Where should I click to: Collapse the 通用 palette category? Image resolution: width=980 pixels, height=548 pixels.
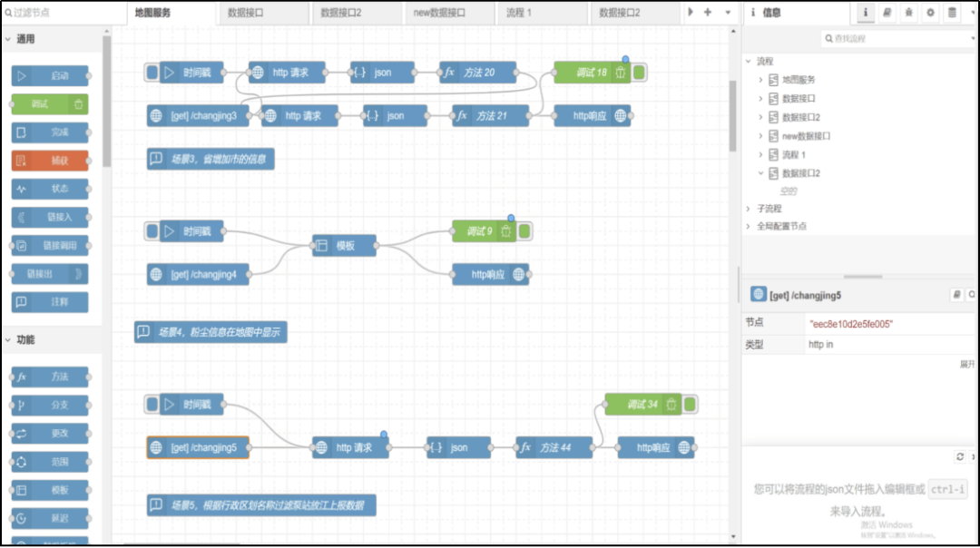click(x=9, y=39)
